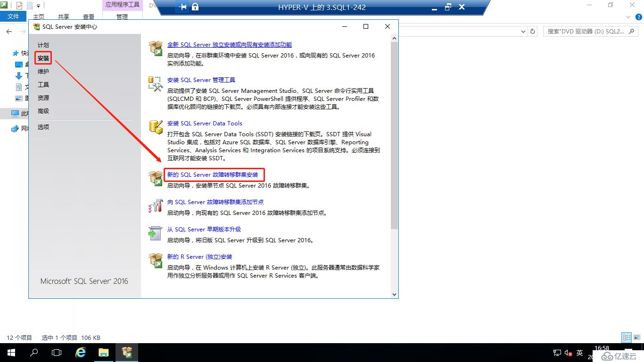Select 选项 in the setup sidebar

43,127
